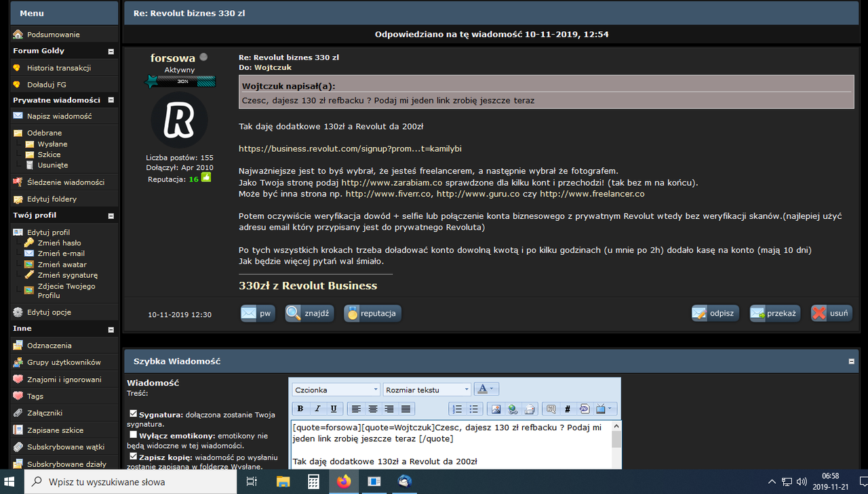Open the Czcionka font dropdown
The width and height of the screenshot is (868, 494).
tap(336, 390)
